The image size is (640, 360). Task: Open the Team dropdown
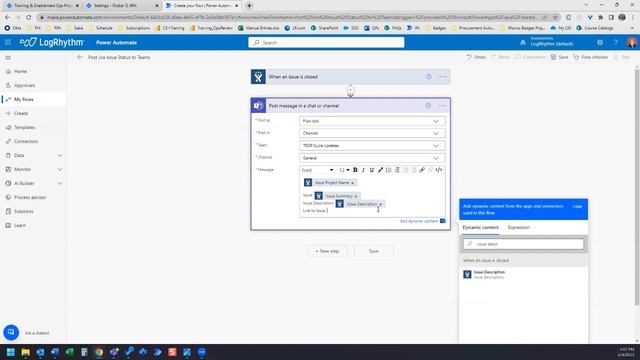[x=372, y=146]
